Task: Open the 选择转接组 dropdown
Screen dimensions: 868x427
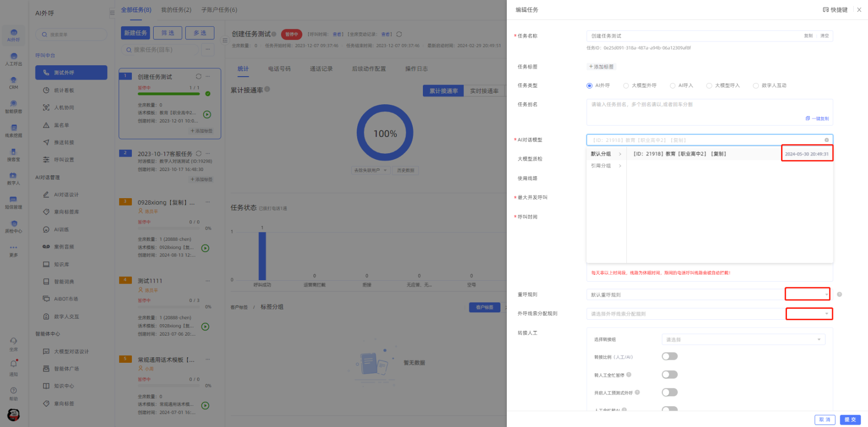Action: pyautogui.click(x=743, y=340)
